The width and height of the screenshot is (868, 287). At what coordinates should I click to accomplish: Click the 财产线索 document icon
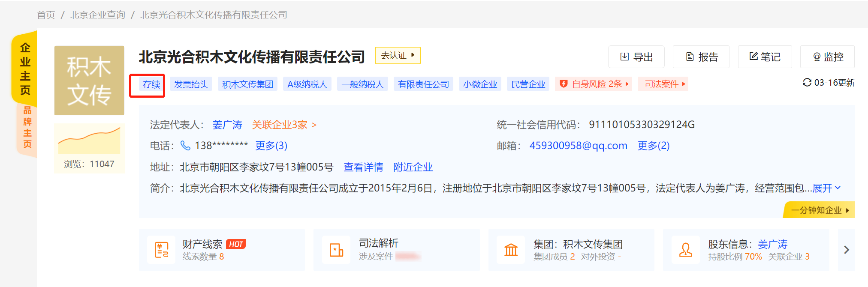pos(161,250)
